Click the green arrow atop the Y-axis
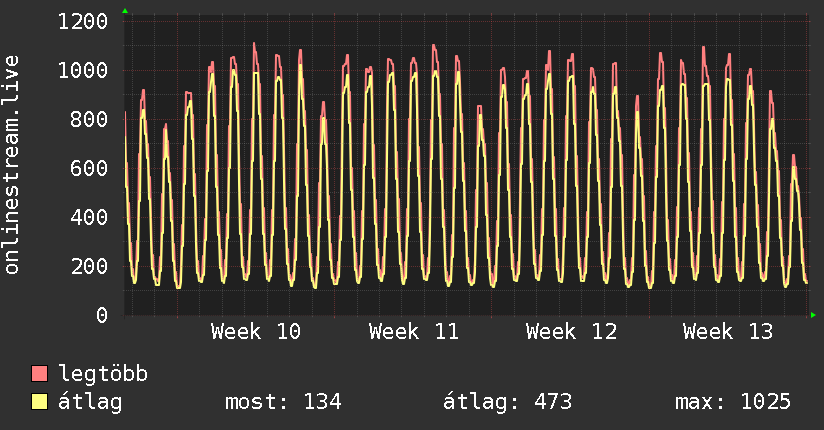This screenshot has height=430, width=824. coord(124,11)
